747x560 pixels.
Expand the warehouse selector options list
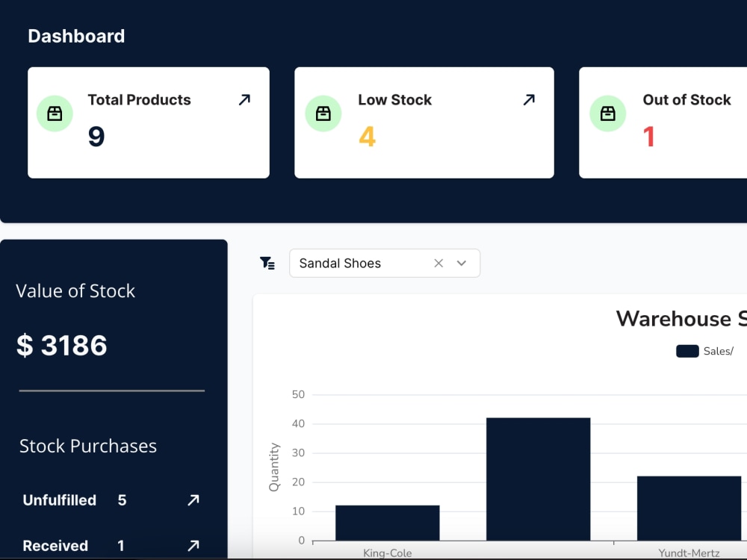click(x=462, y=263)
